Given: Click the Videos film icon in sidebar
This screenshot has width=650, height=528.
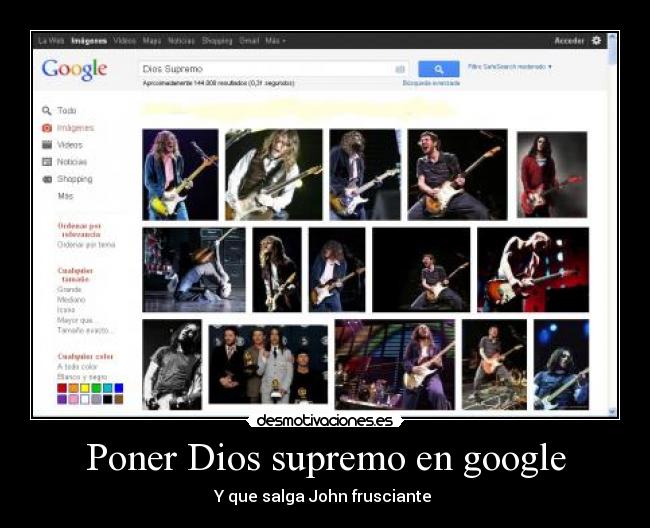Looking at the screenshot, I should click(47, 145).
